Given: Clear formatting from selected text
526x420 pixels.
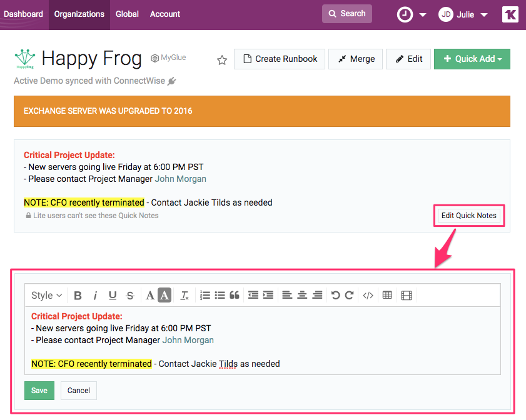Looking at the screenshot, I should (185, 296).
